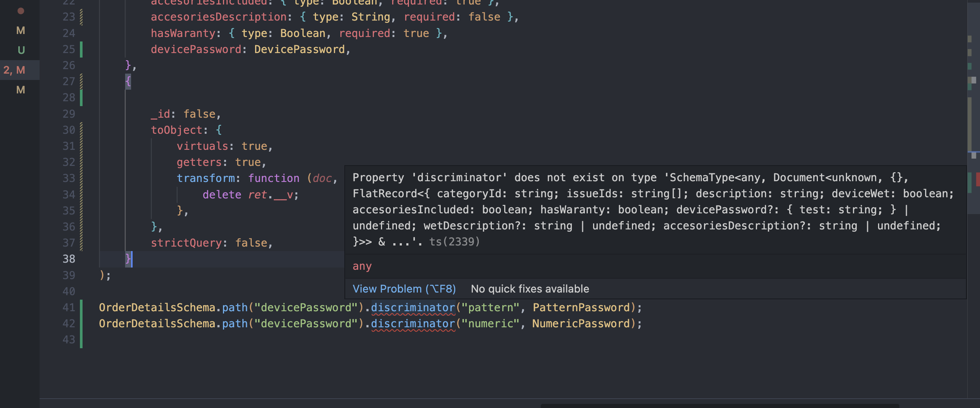Click line number 38 in the gutter
980x408 pixels.
pos(69,259)
